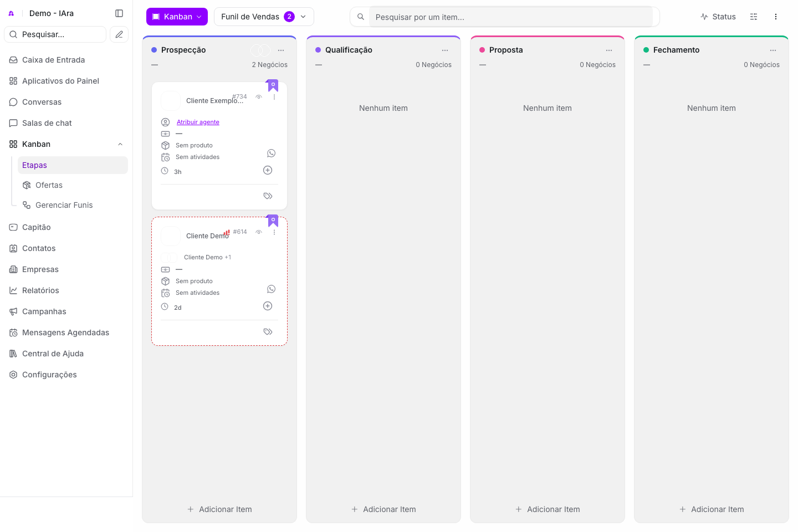This screenshot has height=532, width=798.
Task: Open options menu on card #614
Action: pyautogui.click(x=274, y=232)
